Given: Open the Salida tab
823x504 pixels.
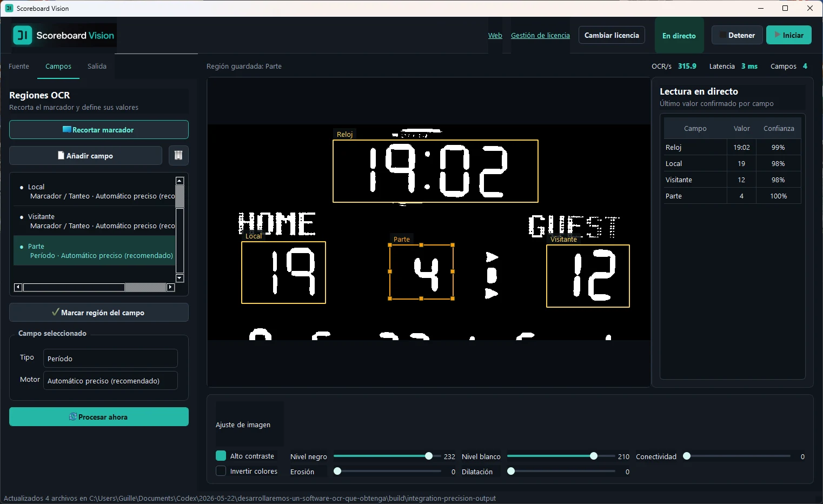Looking at the screenshot, I should coord(97,66).
